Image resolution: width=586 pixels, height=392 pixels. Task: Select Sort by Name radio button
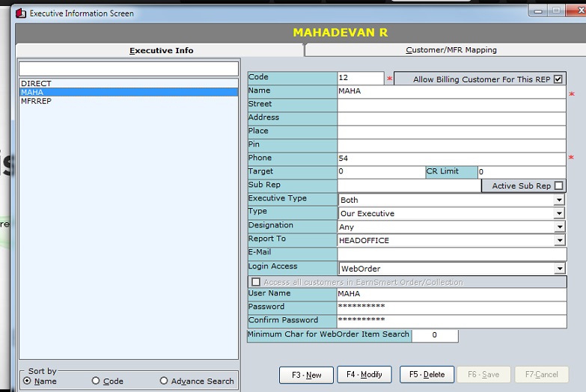27,381
